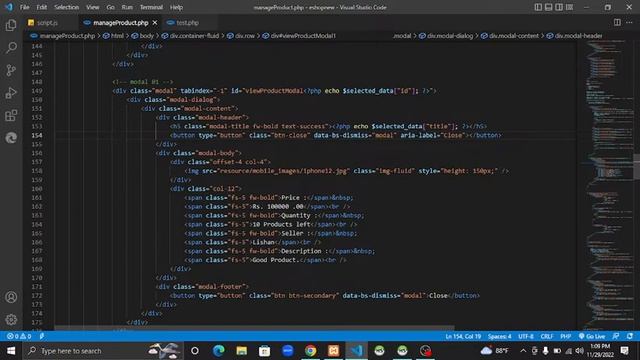Toggle panel layout icon in title bar
The height and width of the screenshot is (360, 640).
click(x=549, y=7)
